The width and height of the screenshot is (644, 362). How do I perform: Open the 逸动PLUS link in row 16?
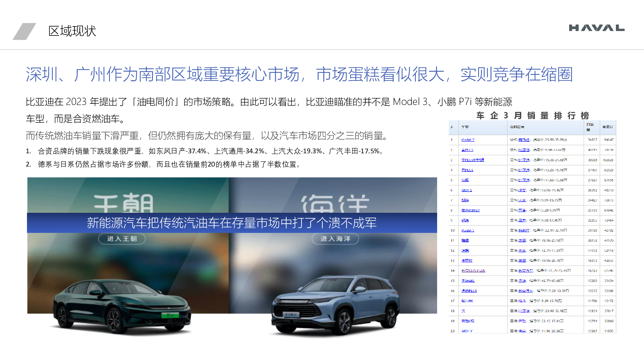pyautogui.click(x=469, y=290)
